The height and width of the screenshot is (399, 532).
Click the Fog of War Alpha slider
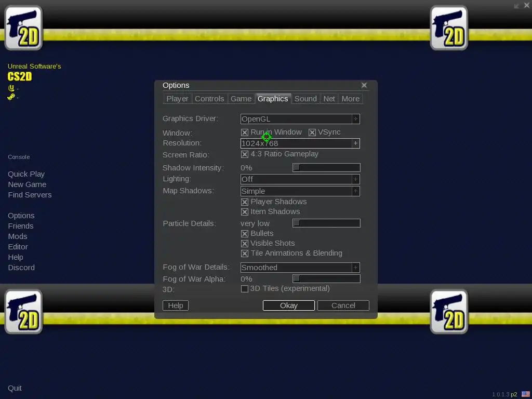[x=326, y=278]
